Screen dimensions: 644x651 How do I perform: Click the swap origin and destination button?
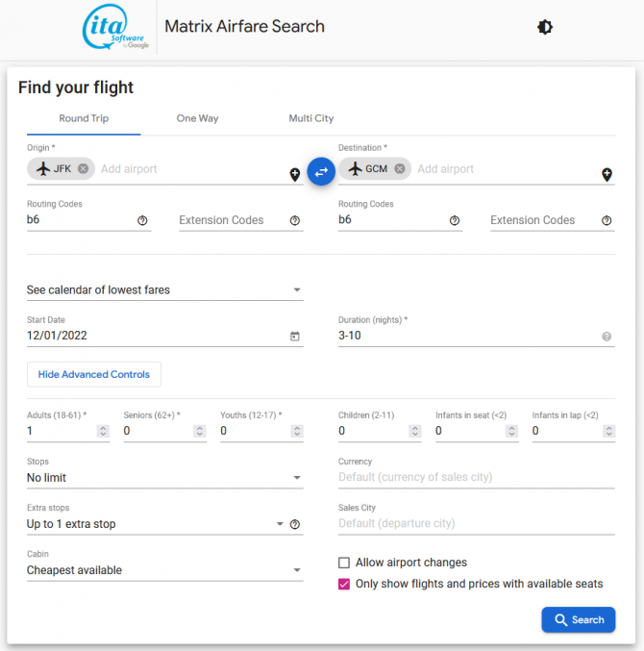click(x=321, y=171)
